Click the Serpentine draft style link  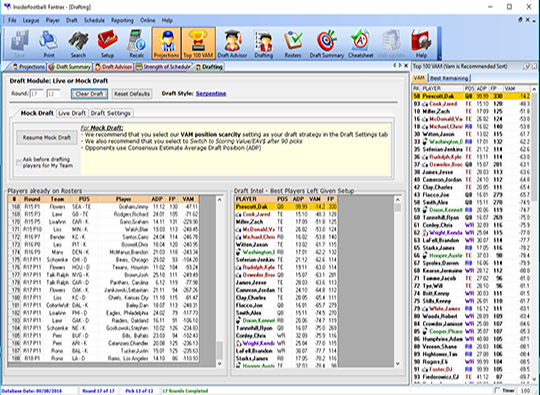(x=211, y=94)
